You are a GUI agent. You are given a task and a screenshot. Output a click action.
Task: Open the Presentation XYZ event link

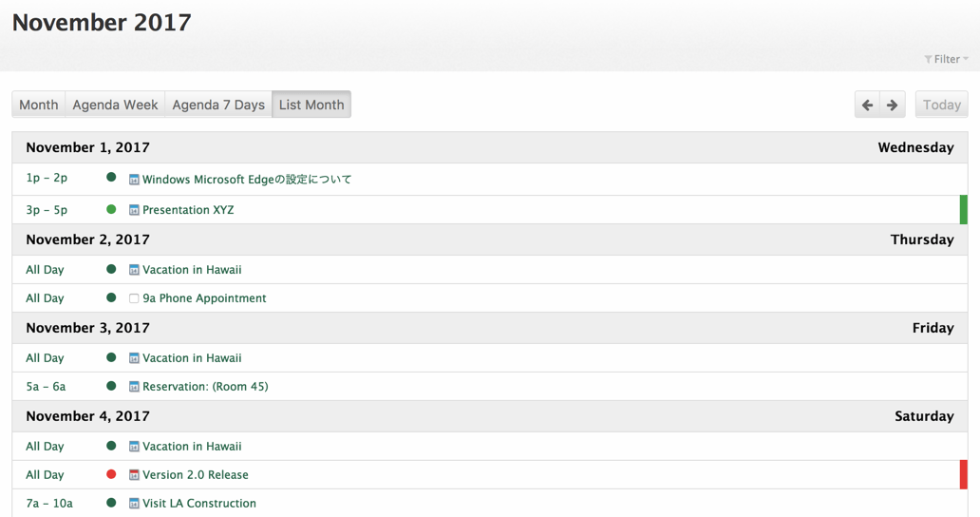[x=188, y=210]
